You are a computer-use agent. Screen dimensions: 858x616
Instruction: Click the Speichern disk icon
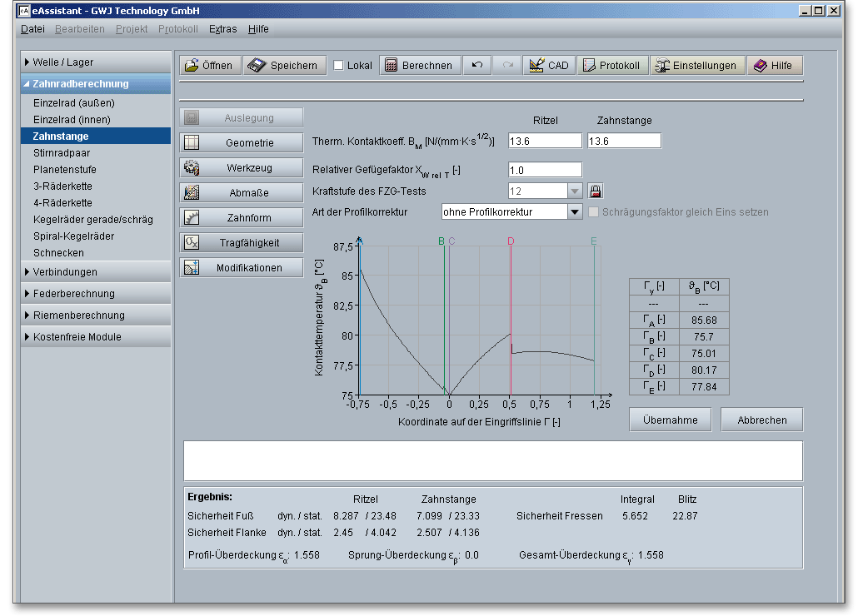pos(257,66)
